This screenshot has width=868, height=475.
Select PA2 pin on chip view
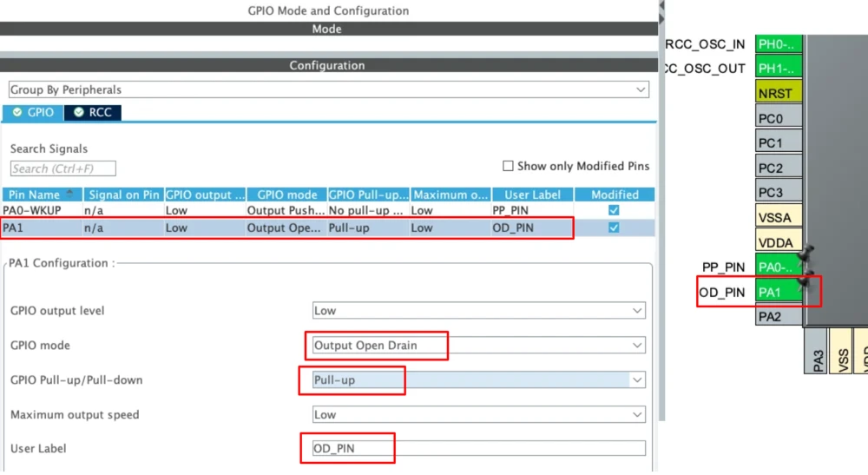point(779,316)
